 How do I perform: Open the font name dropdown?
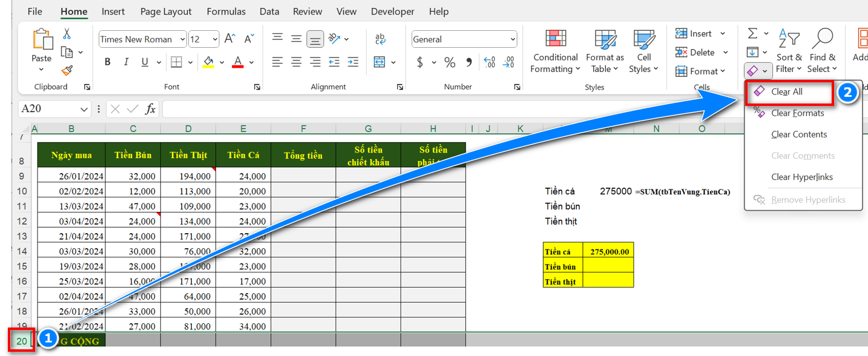pyautogui.click(x=181, y=39)
